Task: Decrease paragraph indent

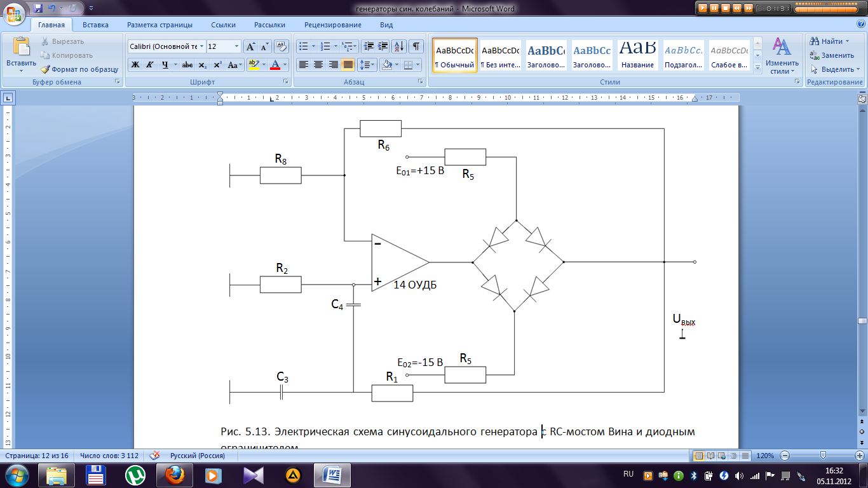Action: click(367, 46)
